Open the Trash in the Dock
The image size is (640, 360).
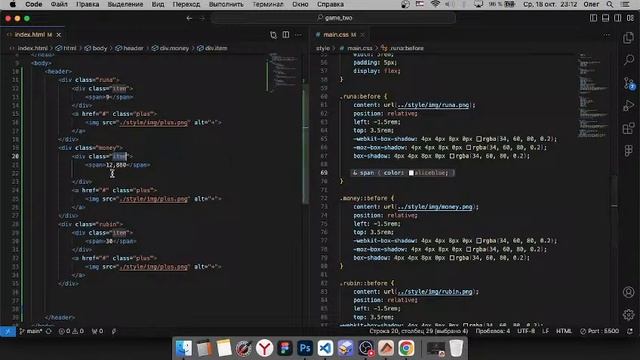[456, 348]
